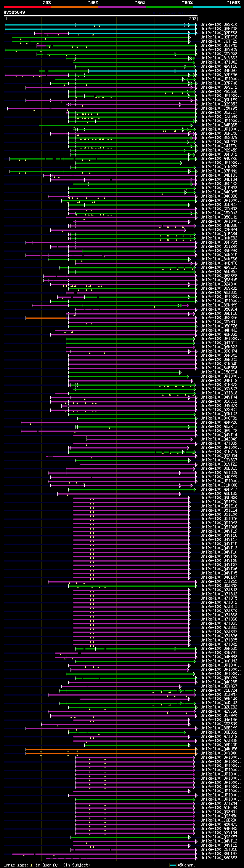Click the UniRef100_Q6NEX6 label
Viewport: 244px width, 868px height.
[219, 134]
